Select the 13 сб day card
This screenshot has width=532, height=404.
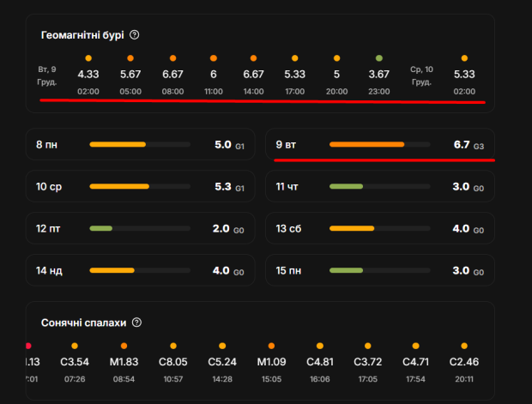click(x=379, y=228)
